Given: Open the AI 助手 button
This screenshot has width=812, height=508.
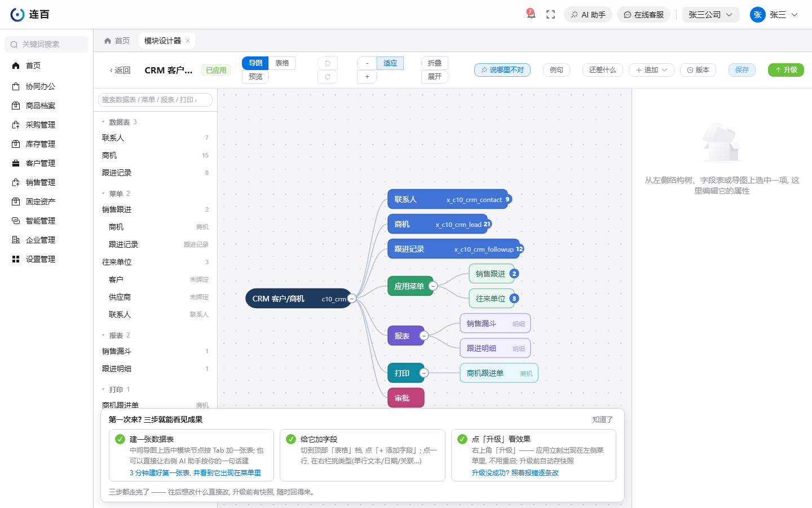Looking at the screenshot, I should click(588, 15).
